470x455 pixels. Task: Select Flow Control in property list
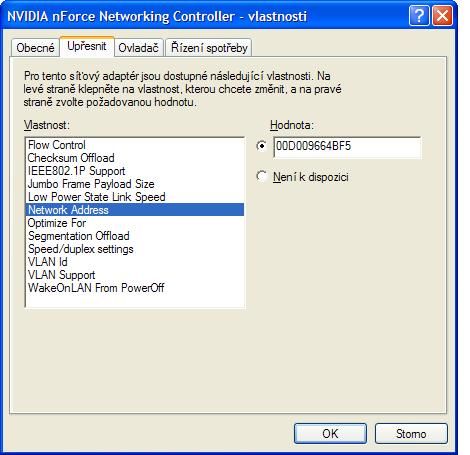(135, 145)
